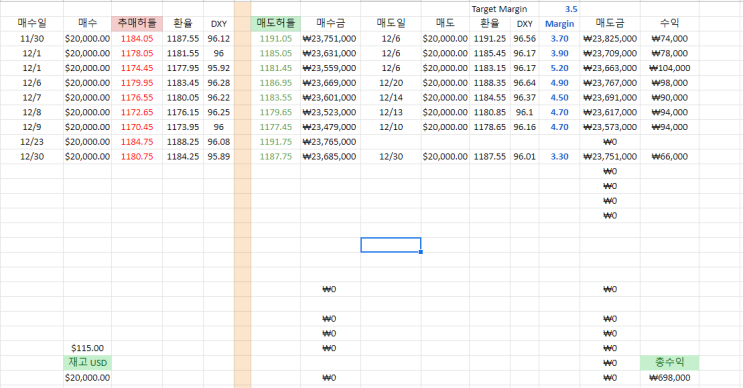This screenshot has height=388, width=743.
Task: Select red value 1174.45
Action: [x=137, y=68]
